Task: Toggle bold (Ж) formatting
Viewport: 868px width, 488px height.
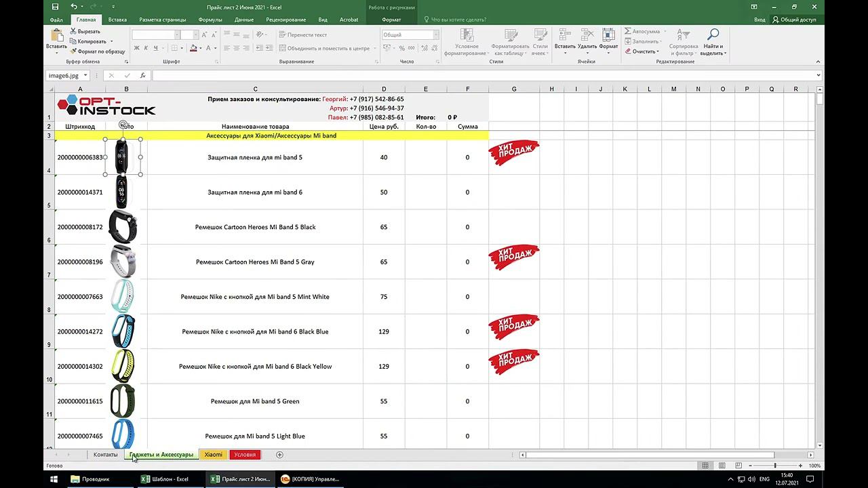Action: point(136,48)
